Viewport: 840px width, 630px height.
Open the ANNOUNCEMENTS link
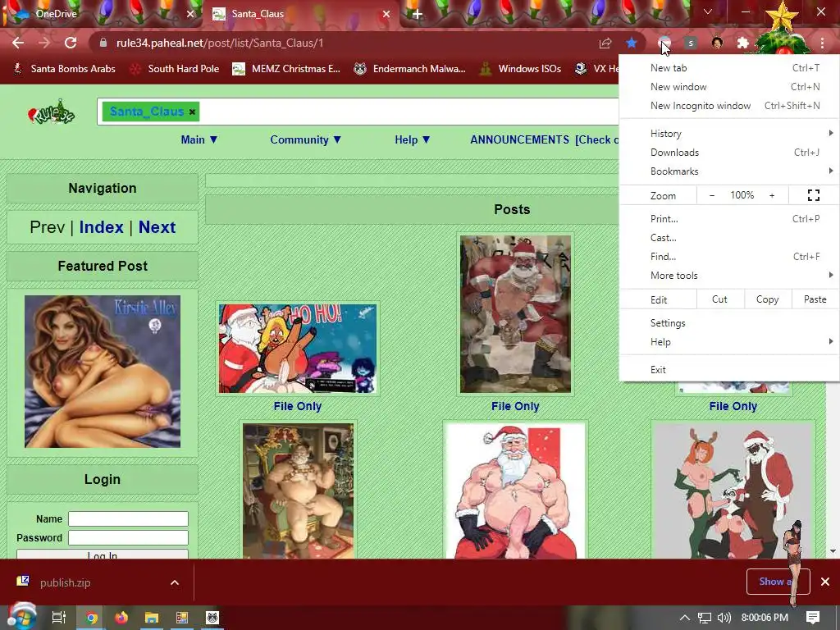pyautogui.click(x=519, y=139)
